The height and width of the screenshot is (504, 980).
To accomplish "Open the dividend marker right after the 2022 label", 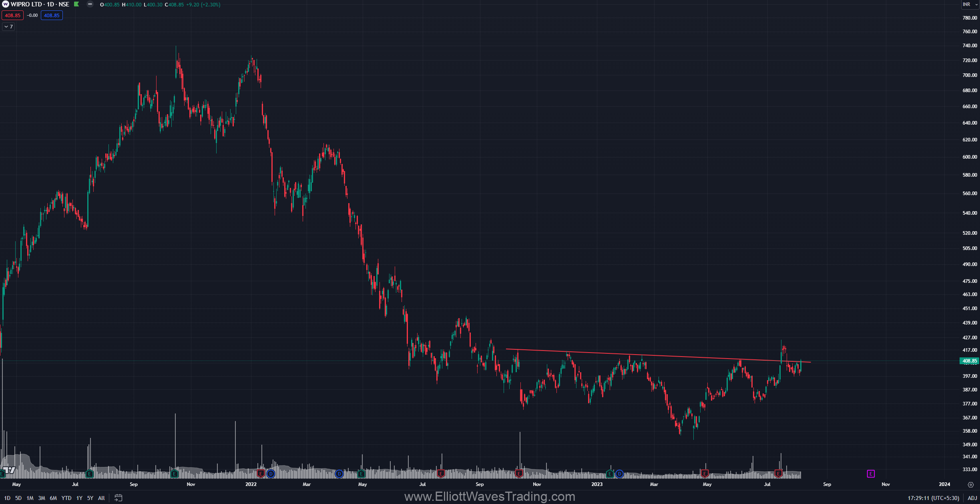I will click(271, 474).
